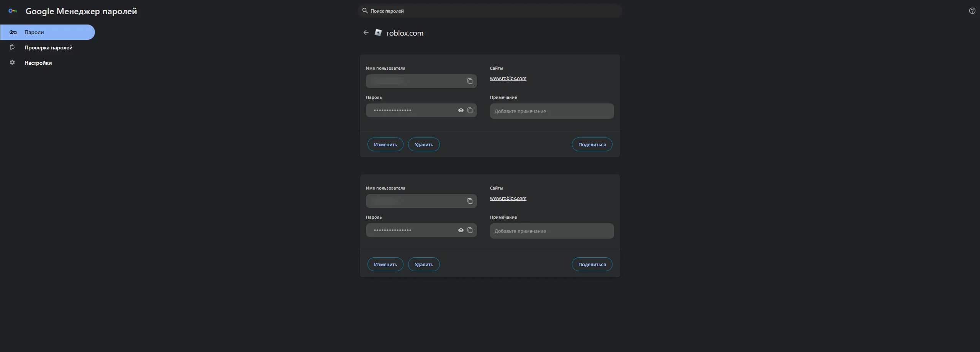The image size is (980, 352).
Task: Click the magnifier icon in search bar
Action: [365, 11]
